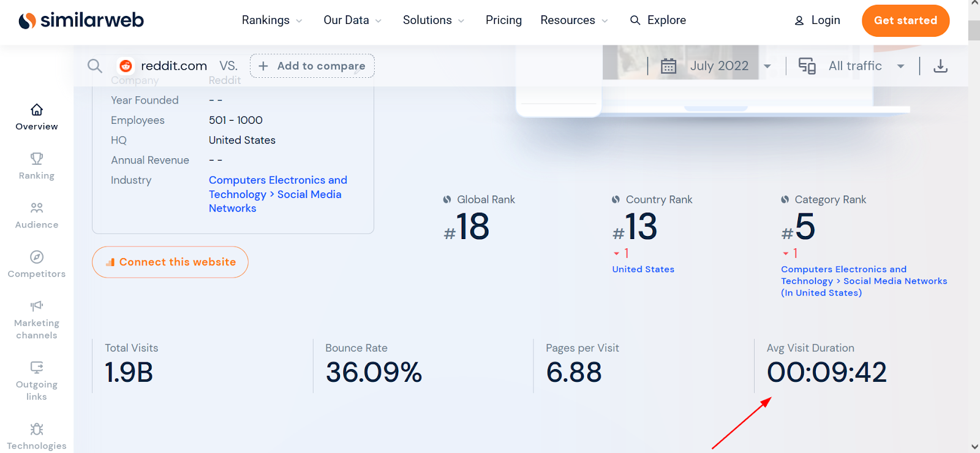Click the Pages per Visit value 6.88
The image size is (980, 453).
(574, 373)
